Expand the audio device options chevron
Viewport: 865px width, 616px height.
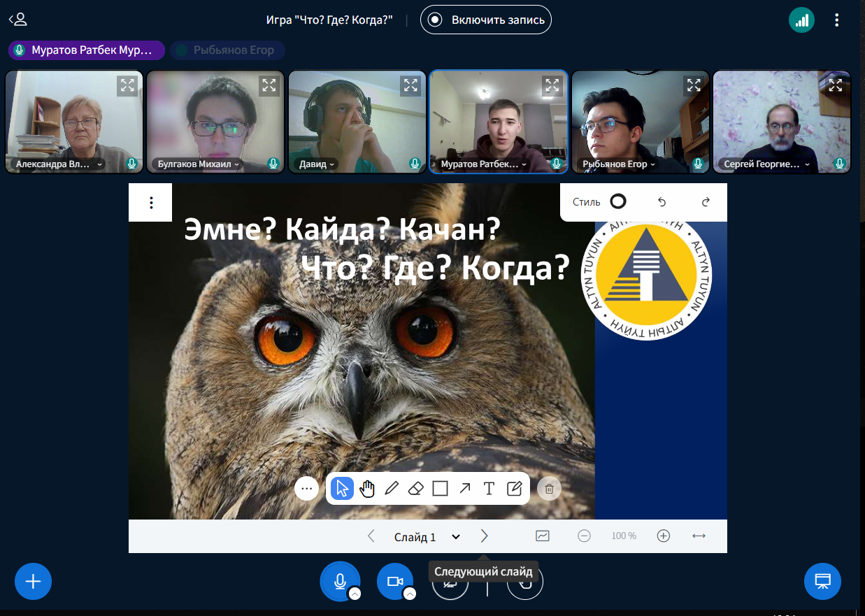click(x=355, y=594)
